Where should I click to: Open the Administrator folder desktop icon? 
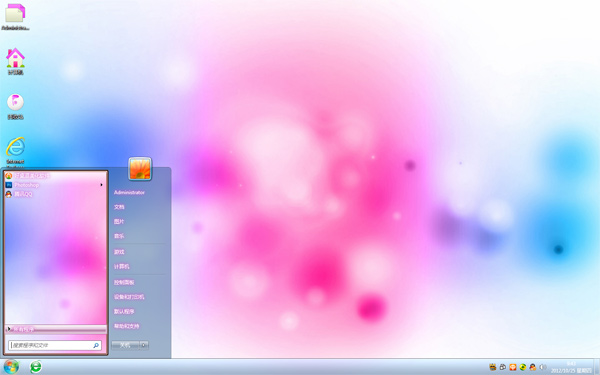click(15, 16)
